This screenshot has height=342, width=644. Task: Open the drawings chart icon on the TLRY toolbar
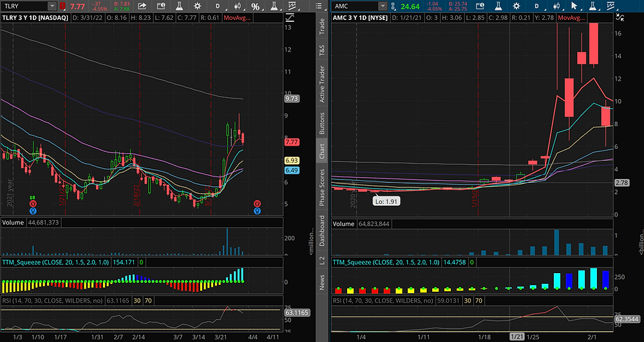293,6
